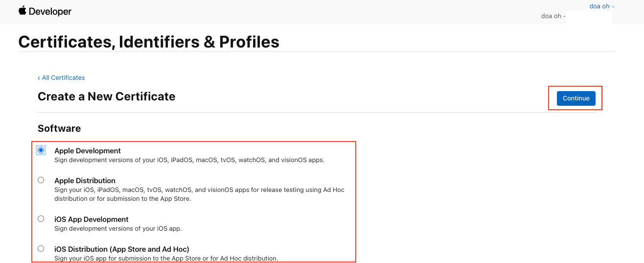Viewport: 644px width, 263px height.
Task: Click the Certificates, Identifiers & Profiles heading
Action: (149, 42)
